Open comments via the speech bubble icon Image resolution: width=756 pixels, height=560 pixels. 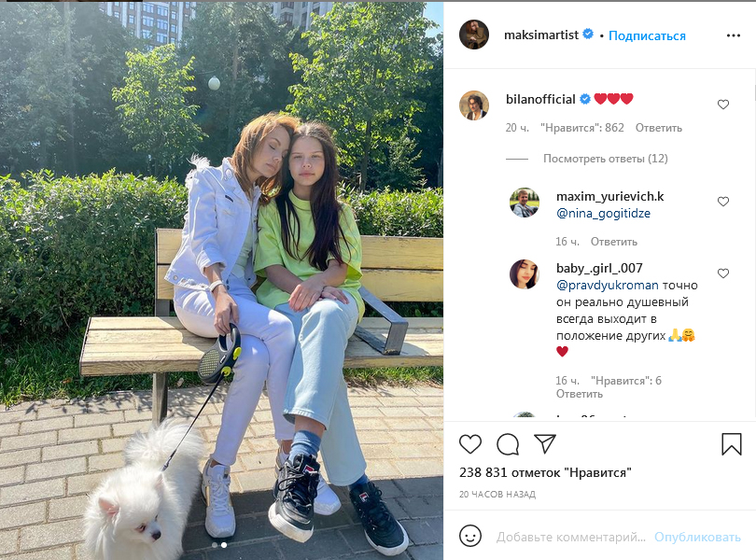point(508,444)
